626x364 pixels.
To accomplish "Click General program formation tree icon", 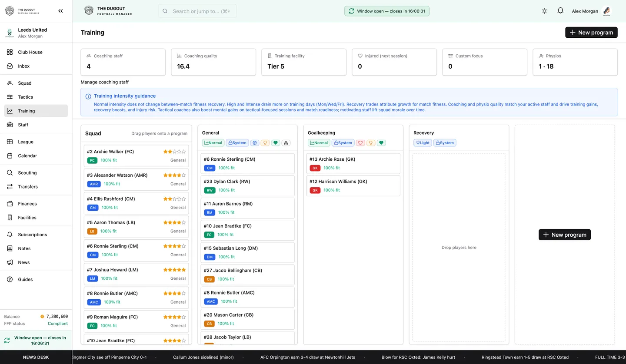I will point(286,143).
